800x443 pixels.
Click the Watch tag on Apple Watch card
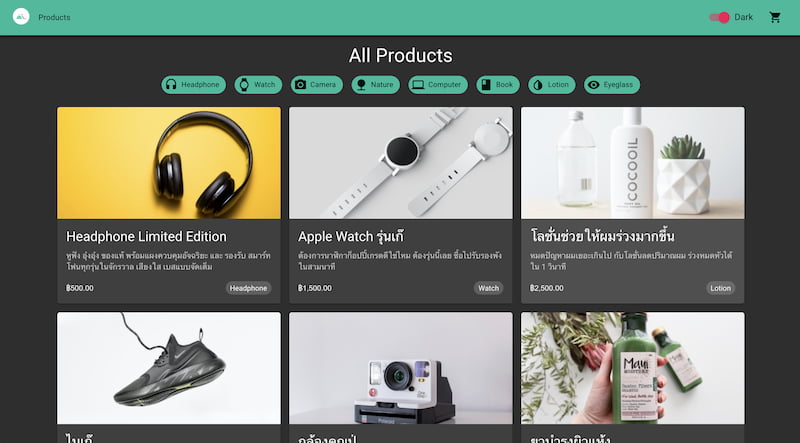pos(488,288)
